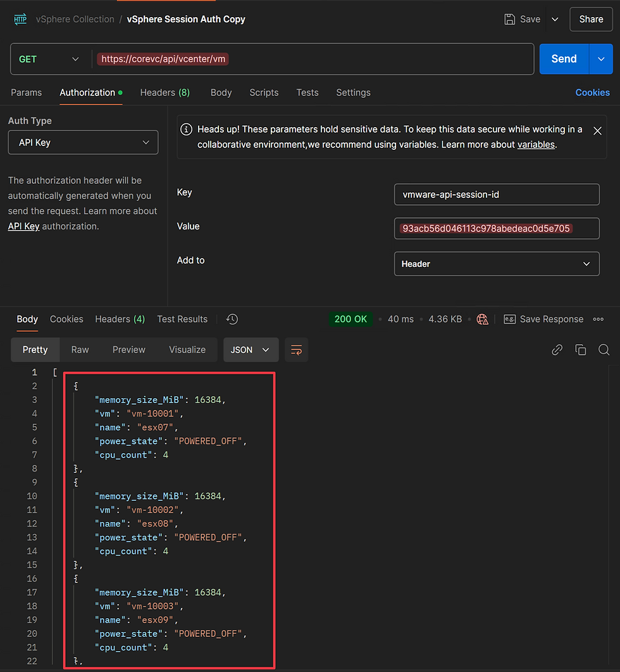Open the response Headers (4) tab
The width and height of the screenshot is (620, 672).
(120, 319)
